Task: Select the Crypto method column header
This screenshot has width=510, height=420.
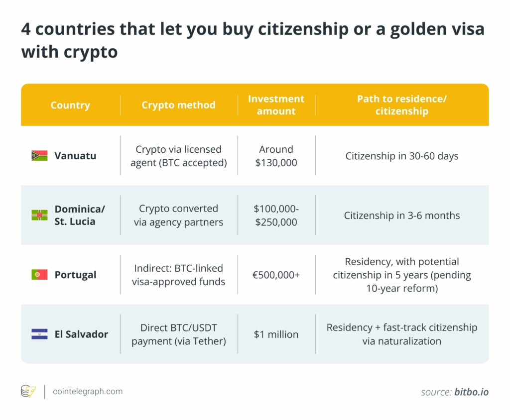Action: point(178,105)
